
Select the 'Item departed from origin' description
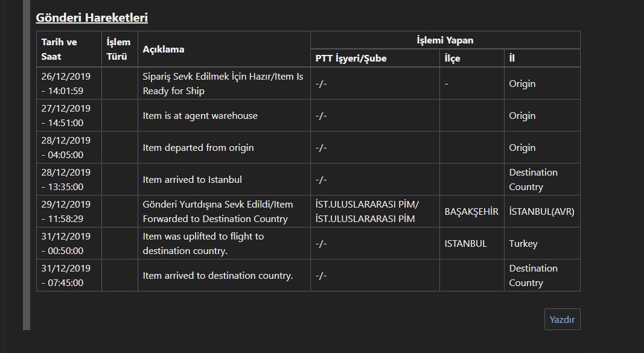199,148
